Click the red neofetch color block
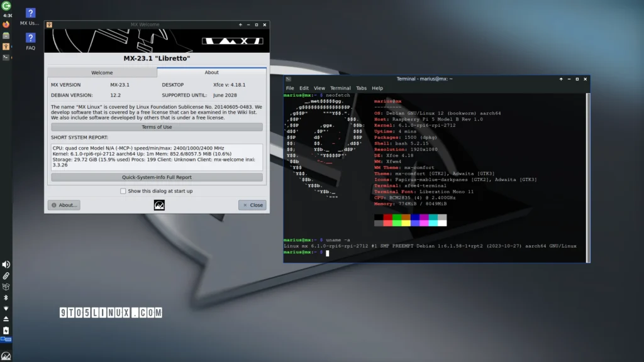This screenshot has width=644, height=362. (x=387, y=217)
